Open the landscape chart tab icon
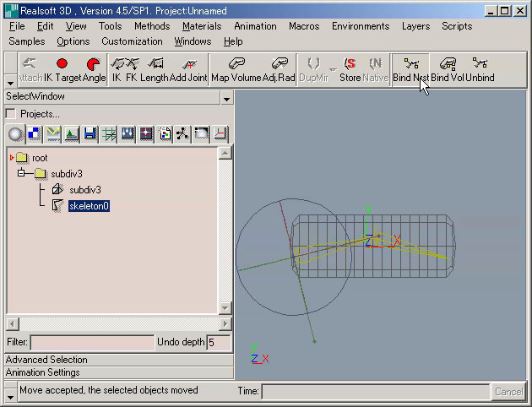 click(x=72, y=134)
